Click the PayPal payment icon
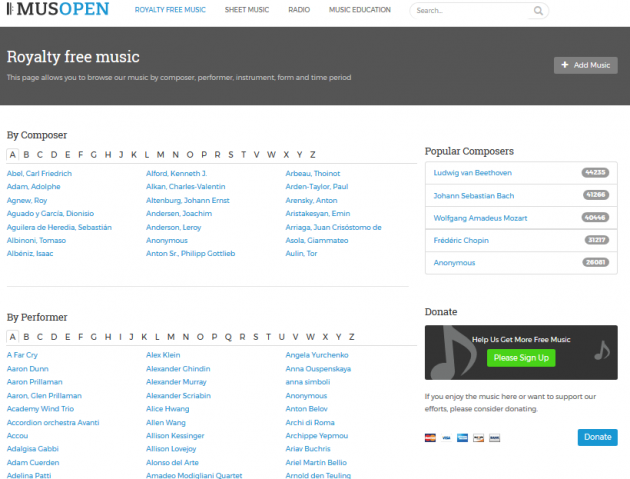 [478, 438]
